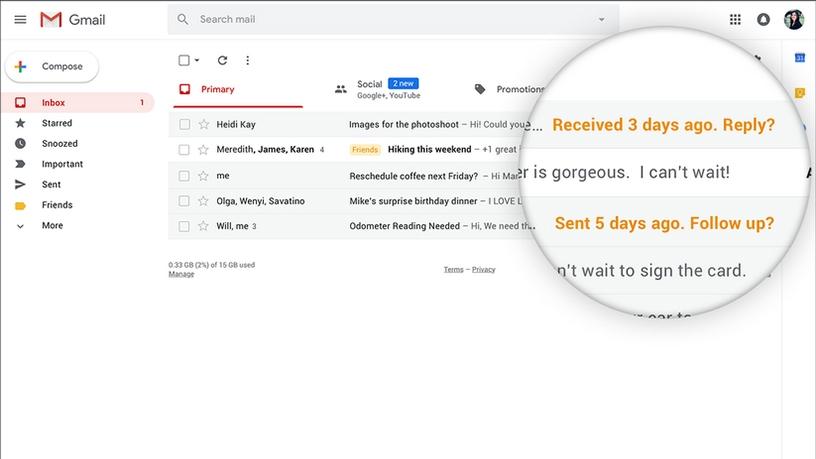Open the three-dot more options menu
Screen dimensions: 816x459
(x=248, y=60)
